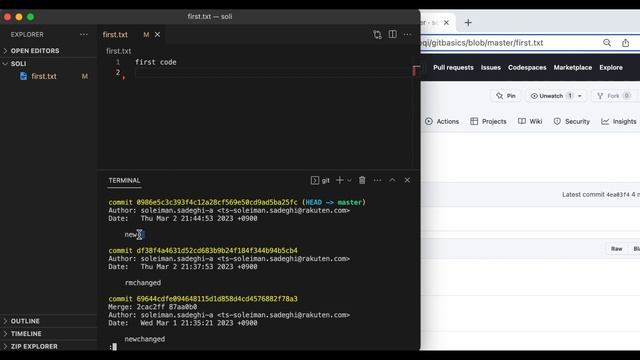This screenshot has height=360, width=640.
Task: Open first.txt in the explorer tree
Action: pyautogui.click(x=44, y=76)
